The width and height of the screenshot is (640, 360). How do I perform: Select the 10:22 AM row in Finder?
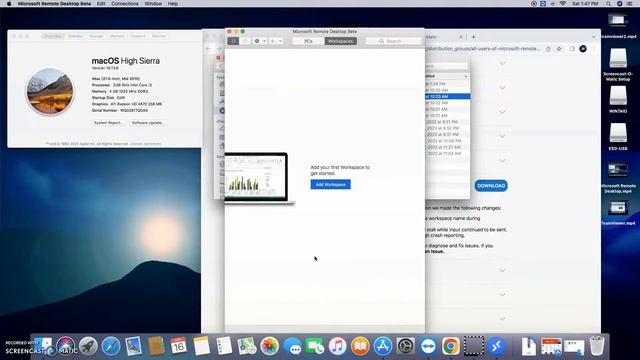[x=447, y=103]
